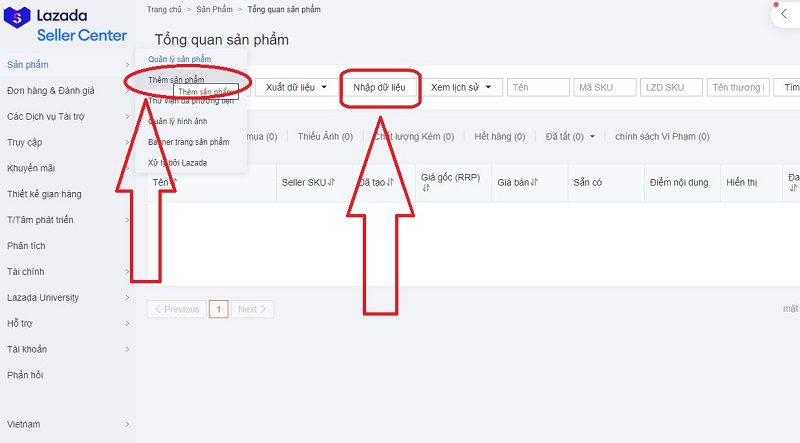Open Phản hồi sidebar item
The height and width of the screenshot is (443, 800).
(x=68, y=375)
